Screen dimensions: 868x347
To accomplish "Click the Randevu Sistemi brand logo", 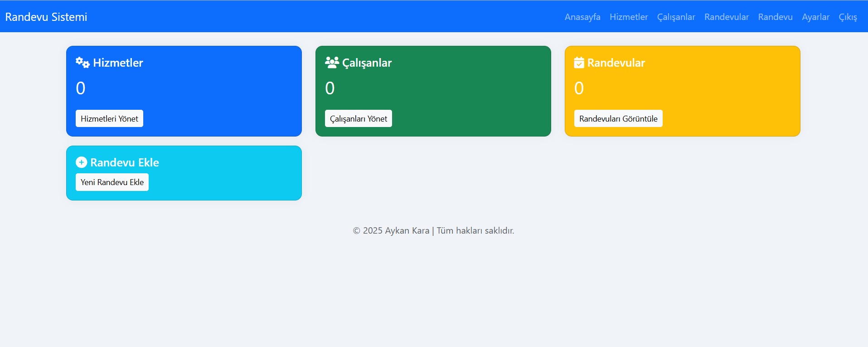I will coord(46,17).
